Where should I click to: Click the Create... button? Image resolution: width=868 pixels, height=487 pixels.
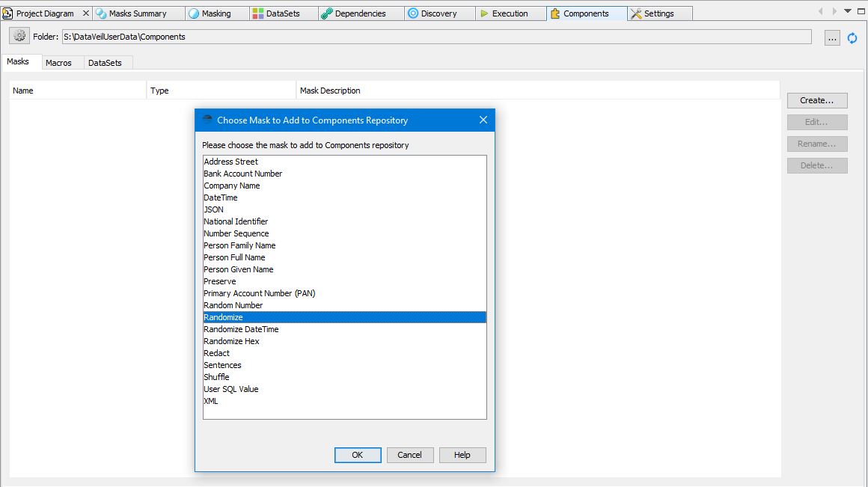817,100
